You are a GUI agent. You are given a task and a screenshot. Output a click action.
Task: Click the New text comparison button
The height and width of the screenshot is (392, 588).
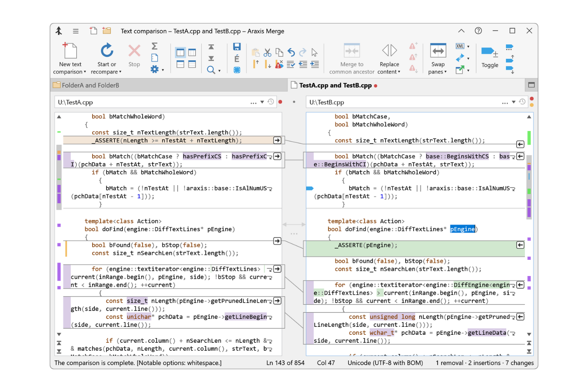pyautogui.click(x=70, y=59)
